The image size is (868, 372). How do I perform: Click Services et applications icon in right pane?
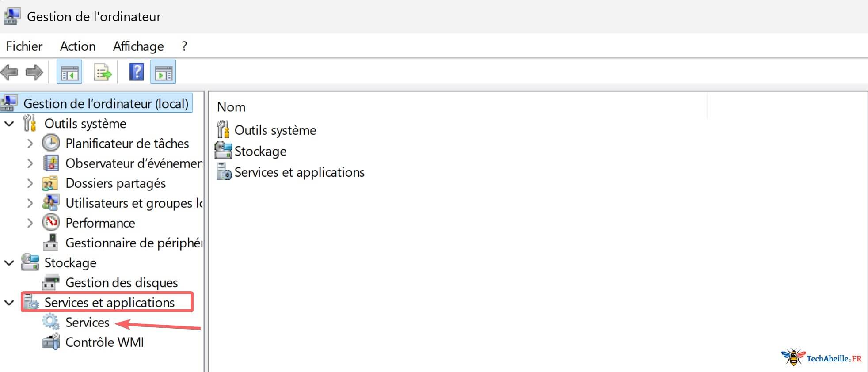224,171
